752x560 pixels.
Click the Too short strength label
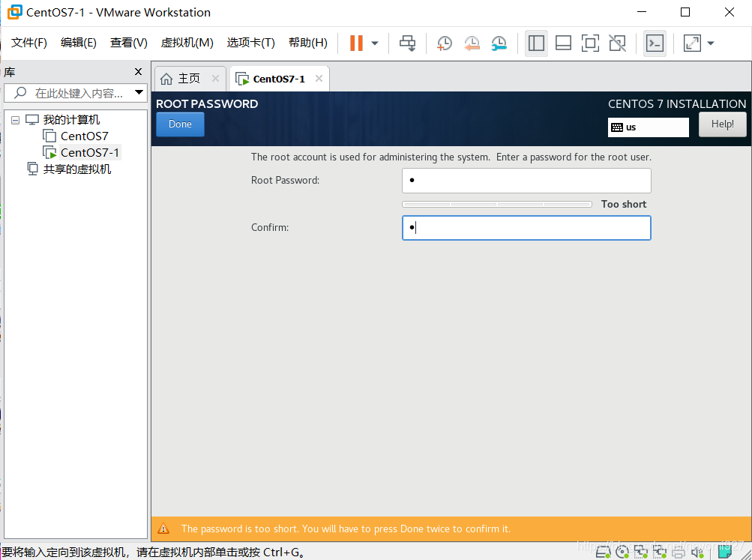click(624, 204)
